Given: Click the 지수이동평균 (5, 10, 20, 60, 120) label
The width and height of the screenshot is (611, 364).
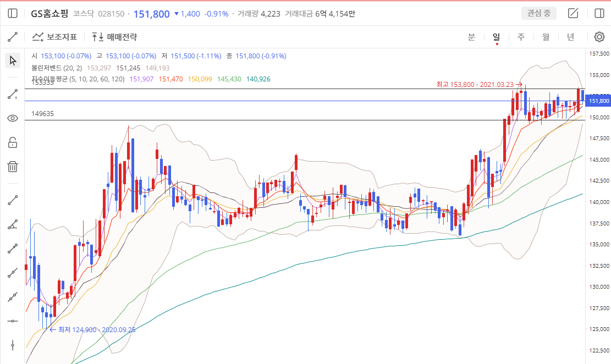Looking at the screenshot, I should (x=78, y=79).
